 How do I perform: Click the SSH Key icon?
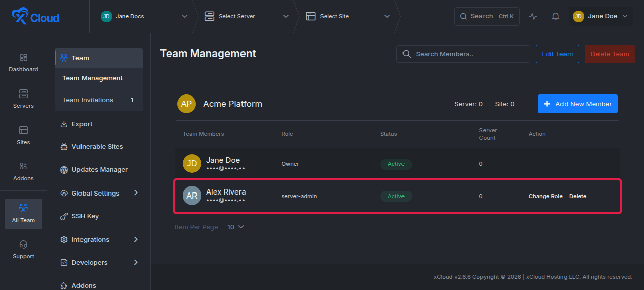[64, 216]
